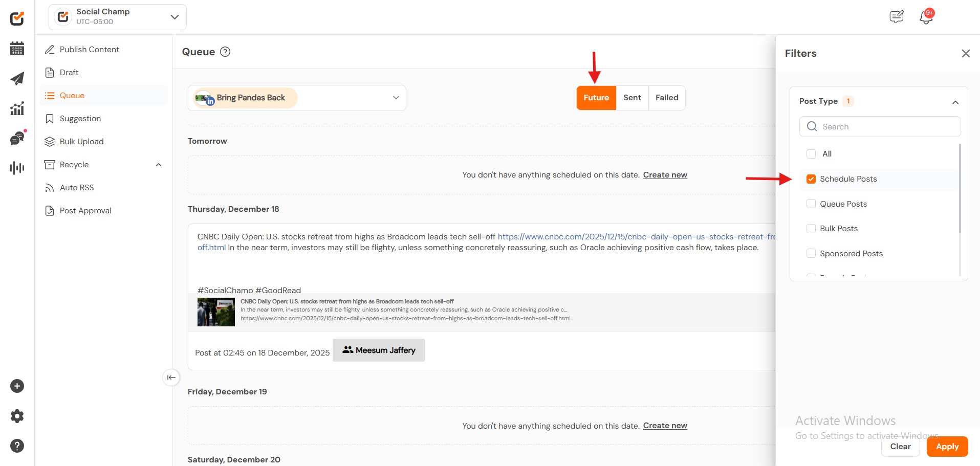
Task: Click the Apply filters button
Action: pyautogui.click(x=947, y=447)
